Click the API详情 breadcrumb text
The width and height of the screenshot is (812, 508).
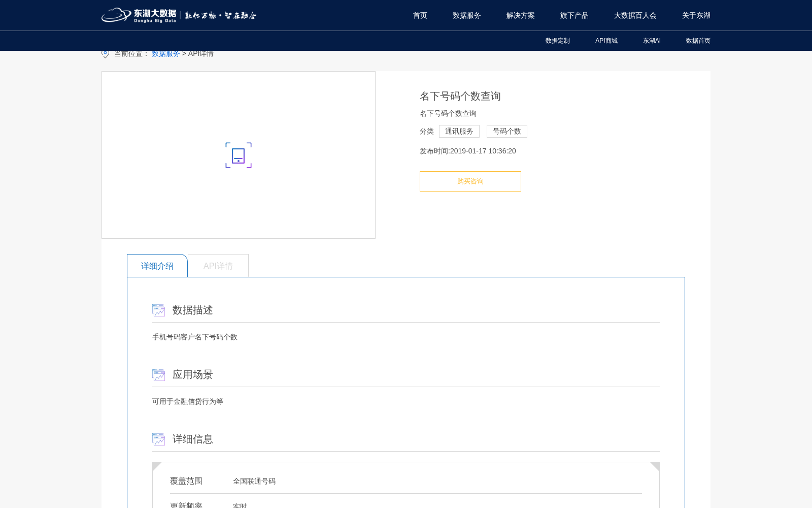201,53
